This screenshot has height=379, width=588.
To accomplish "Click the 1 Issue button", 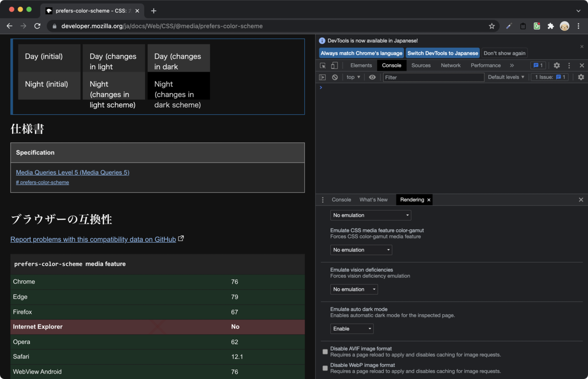I will 550,77.
